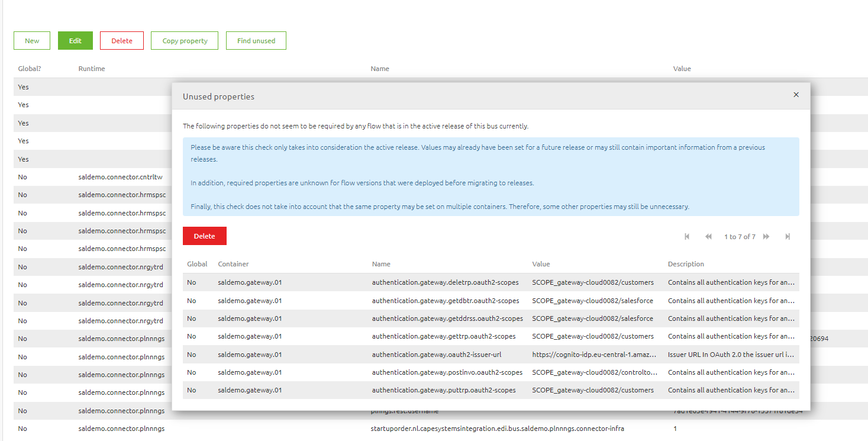Jump to the last page of results
The image size is (868, 441).
click(x=788, y=236)
